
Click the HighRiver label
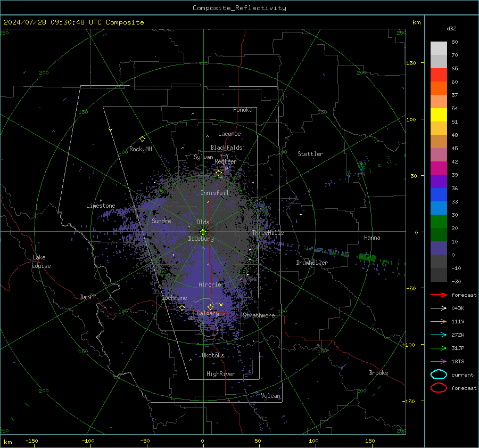(x=220, y=374)
